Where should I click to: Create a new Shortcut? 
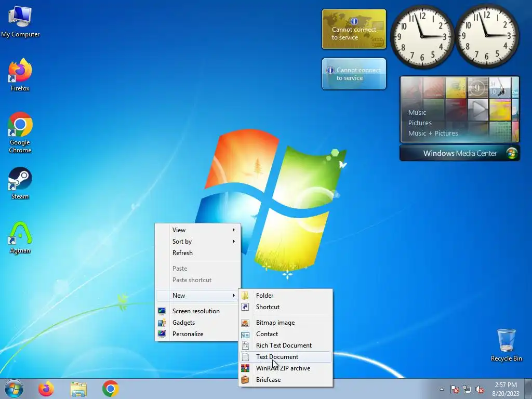point(285,307)
